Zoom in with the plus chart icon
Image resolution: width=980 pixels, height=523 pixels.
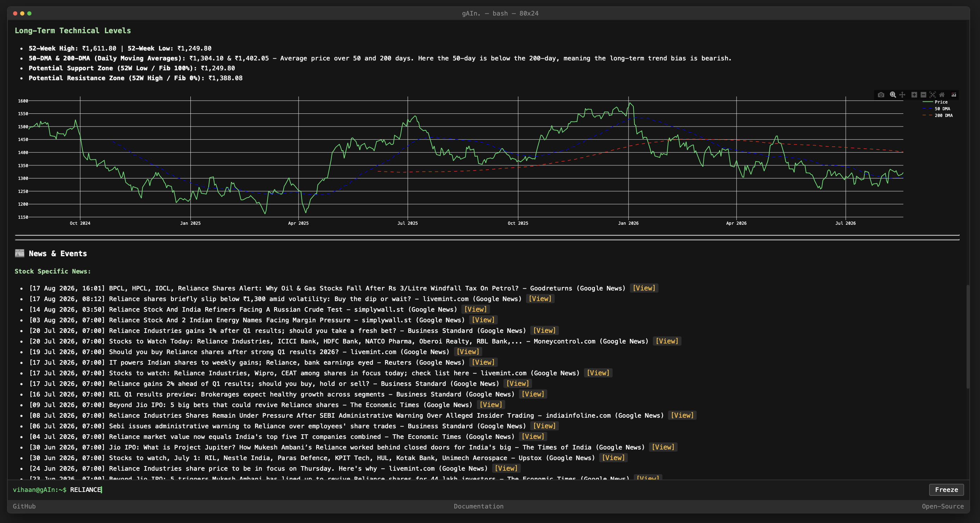click(x=914, y=95)
